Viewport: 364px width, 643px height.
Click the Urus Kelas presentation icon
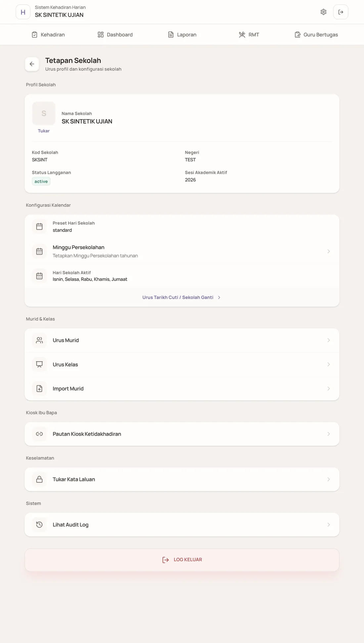[39, 364]
